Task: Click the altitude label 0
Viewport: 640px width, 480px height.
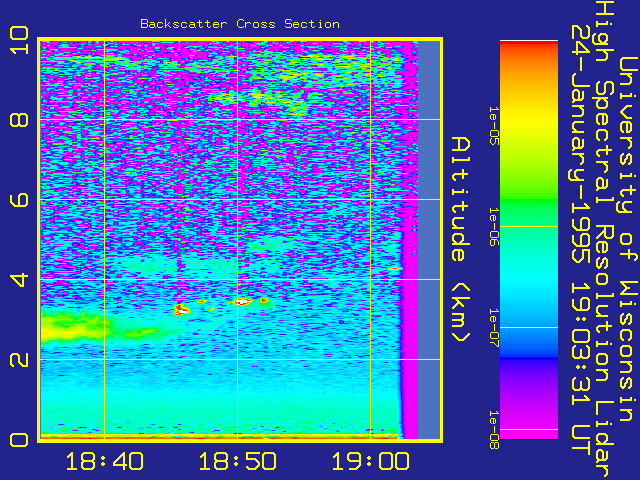Action: coord(19,440)
